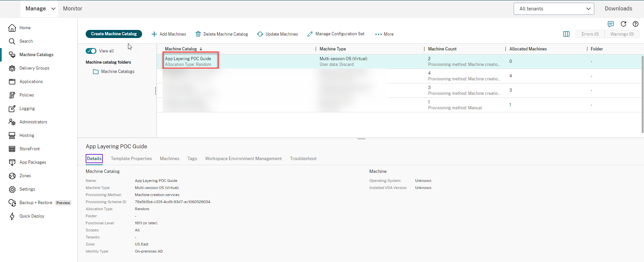Click Add Machines in the toolbar
This screenshot has height=262, width=644.
click(169, 34)
